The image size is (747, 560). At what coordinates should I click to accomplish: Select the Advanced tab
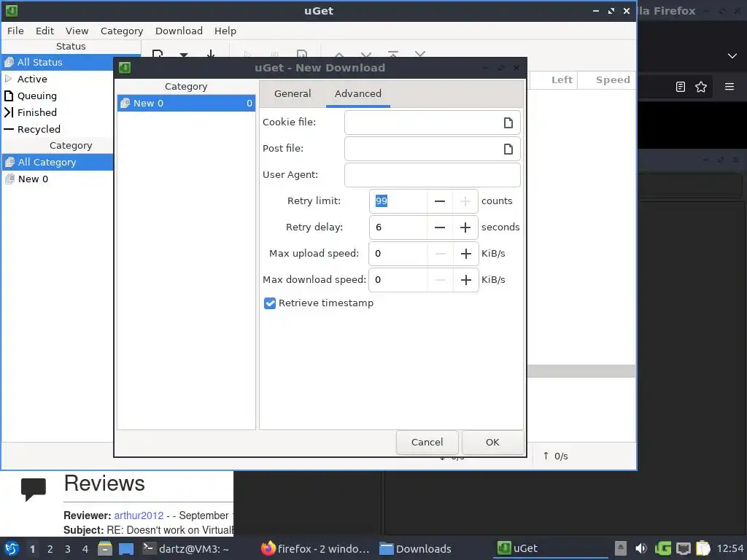pyautogui.click(x=357, y=93)
